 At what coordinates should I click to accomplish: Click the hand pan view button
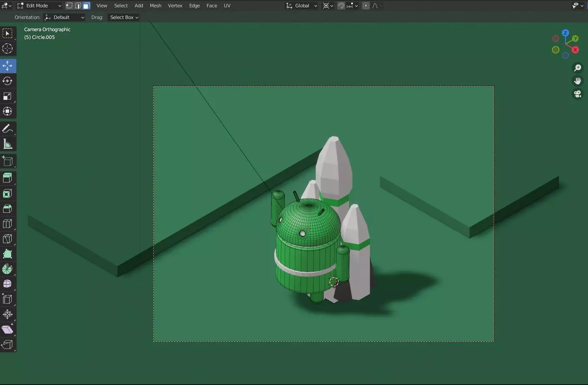point(578,81)
